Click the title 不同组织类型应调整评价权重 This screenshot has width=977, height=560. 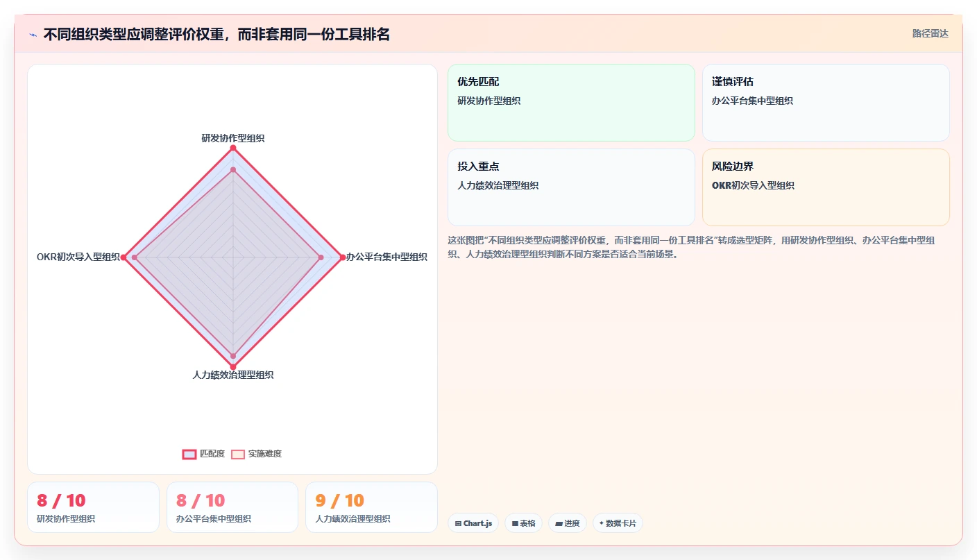(216, 34)
